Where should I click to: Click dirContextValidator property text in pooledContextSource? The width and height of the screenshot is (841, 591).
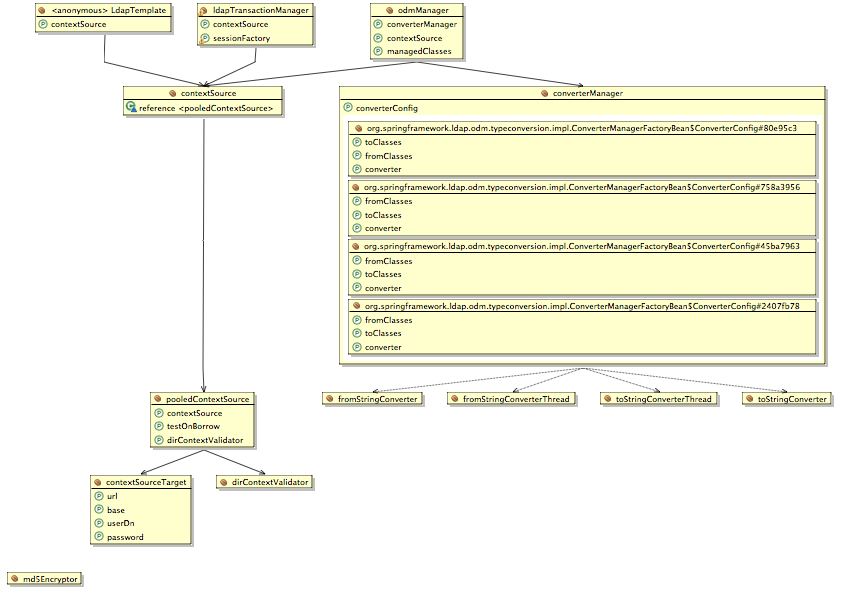(x=205, y=440)
